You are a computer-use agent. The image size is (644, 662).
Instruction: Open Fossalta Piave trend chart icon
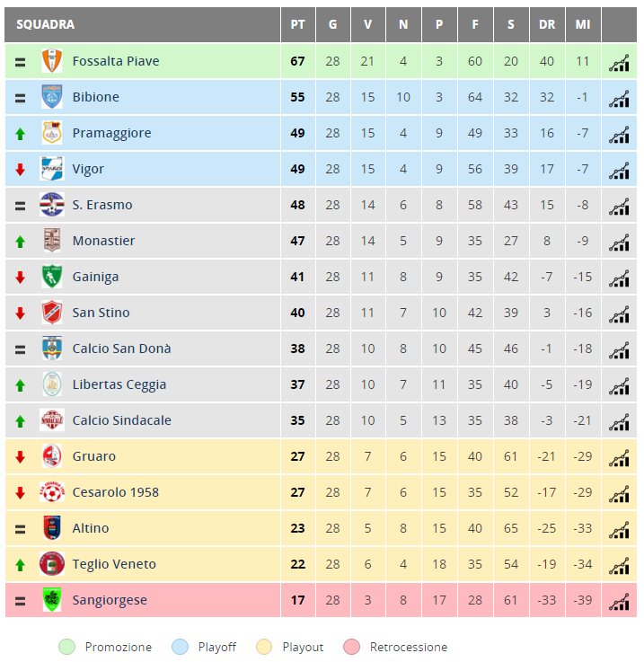[619, 63]
